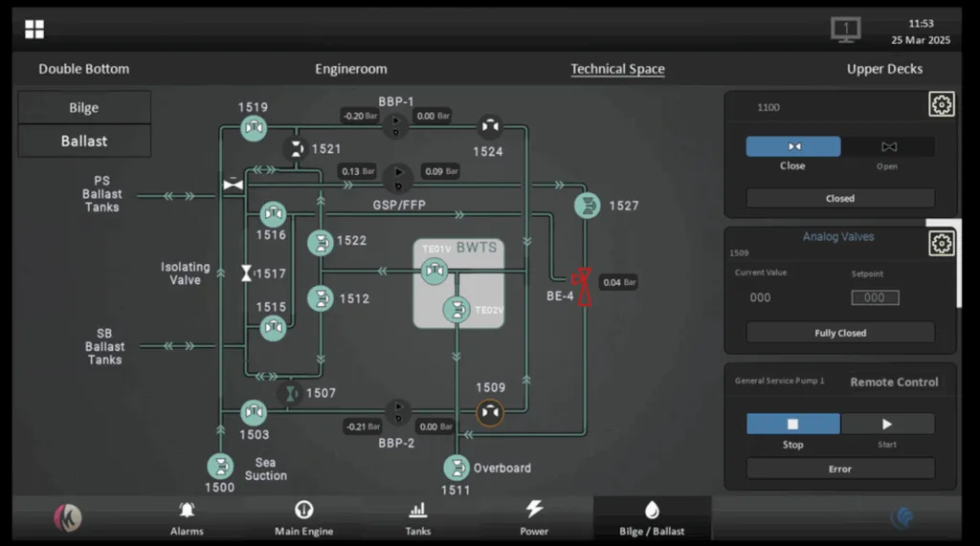Image resolution: width=980 pixels, height=546 pixels.
Task: Select valve 1516 on the diagram
Action: pyautogui.click(x=273, y=214)
